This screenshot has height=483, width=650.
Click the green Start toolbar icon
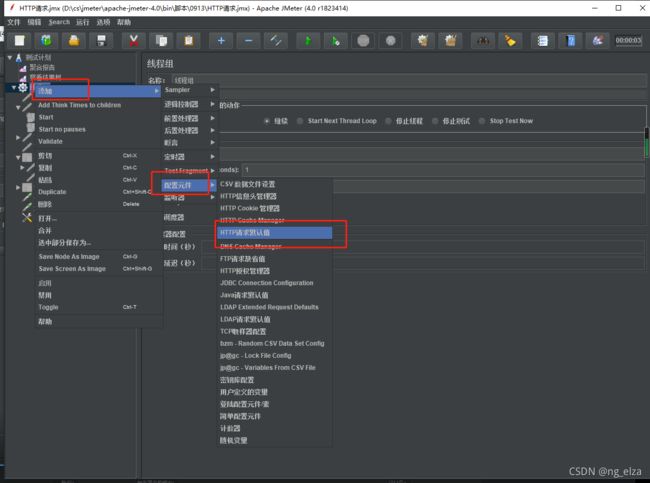(308, 41)
